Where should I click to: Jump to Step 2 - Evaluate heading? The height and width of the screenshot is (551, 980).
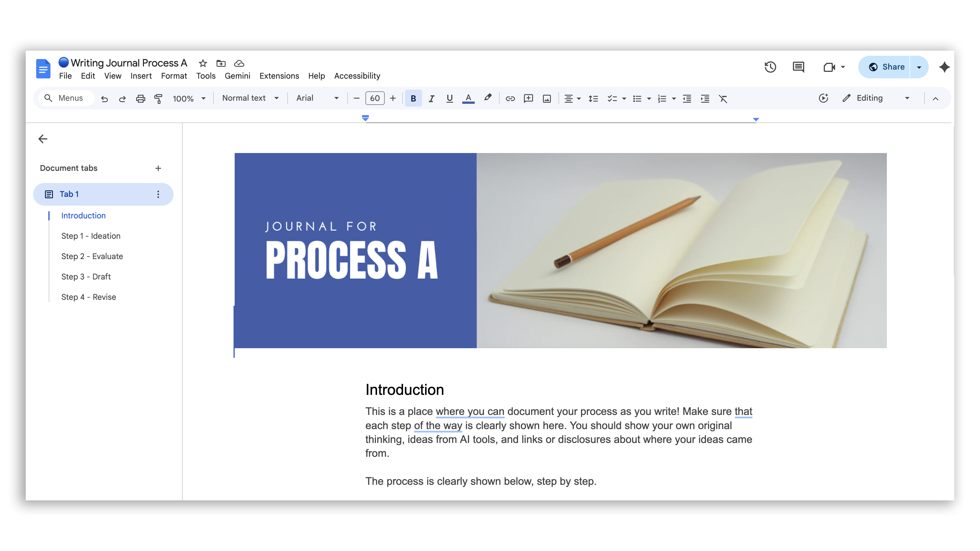92,256
